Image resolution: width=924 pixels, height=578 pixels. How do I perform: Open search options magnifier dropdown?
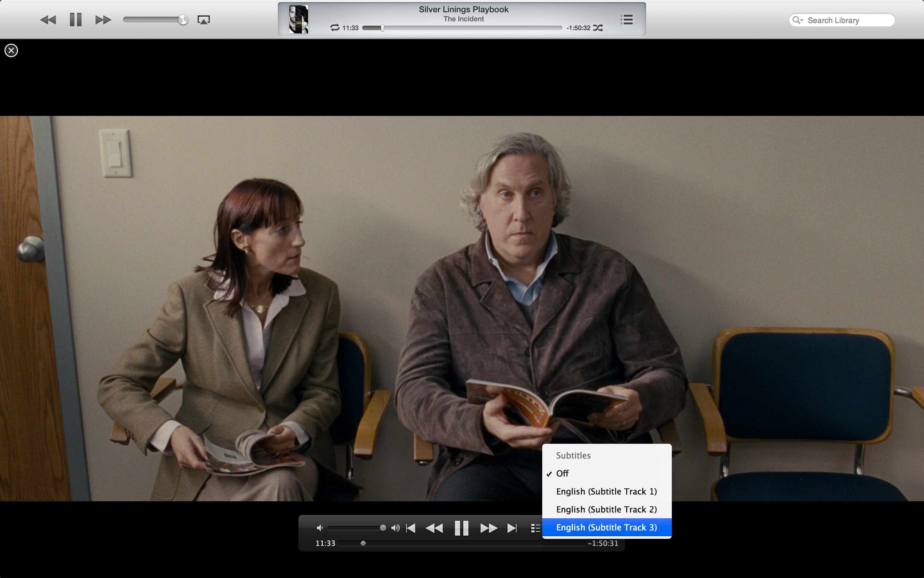click(x=798, y=20)
